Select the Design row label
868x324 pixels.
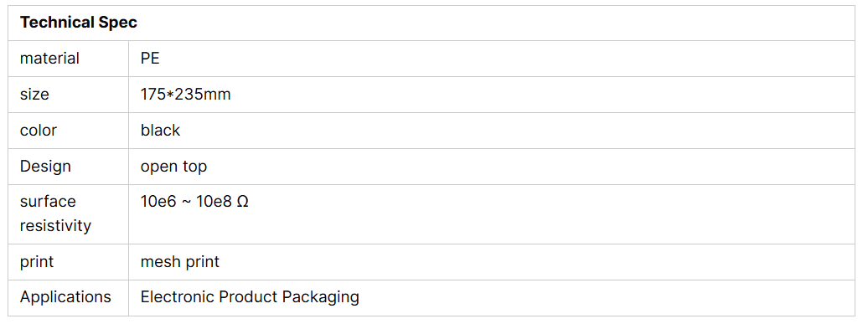tap(45, 167)
